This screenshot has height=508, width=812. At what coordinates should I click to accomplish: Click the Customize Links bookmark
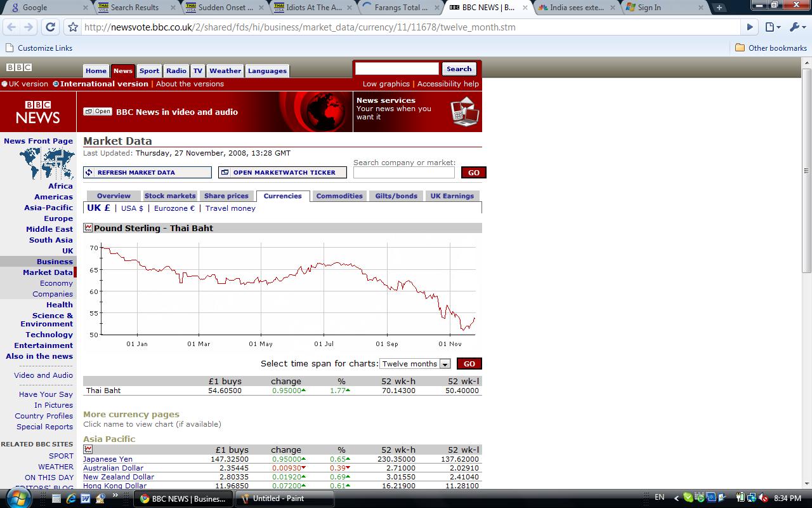[39, 48]
